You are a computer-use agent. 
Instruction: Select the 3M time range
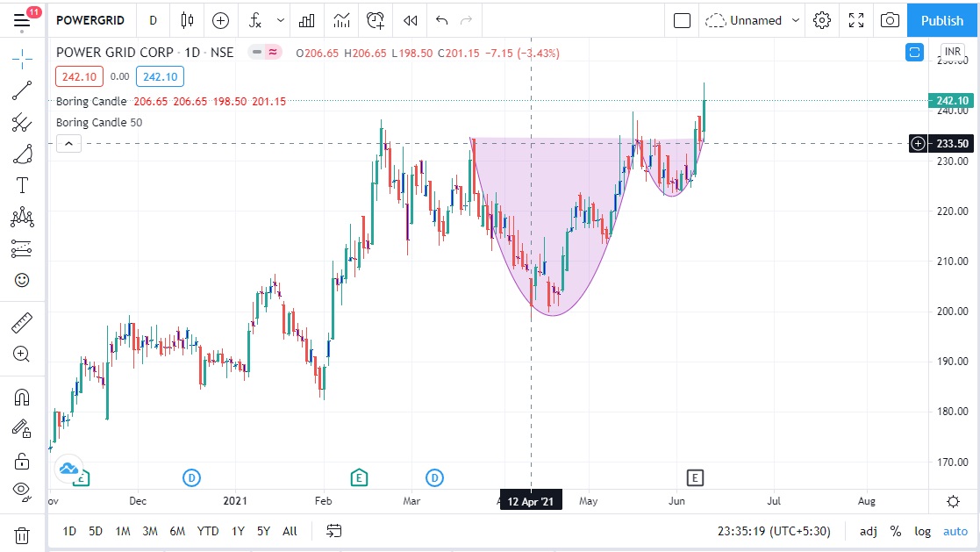(x=150, y=531)
